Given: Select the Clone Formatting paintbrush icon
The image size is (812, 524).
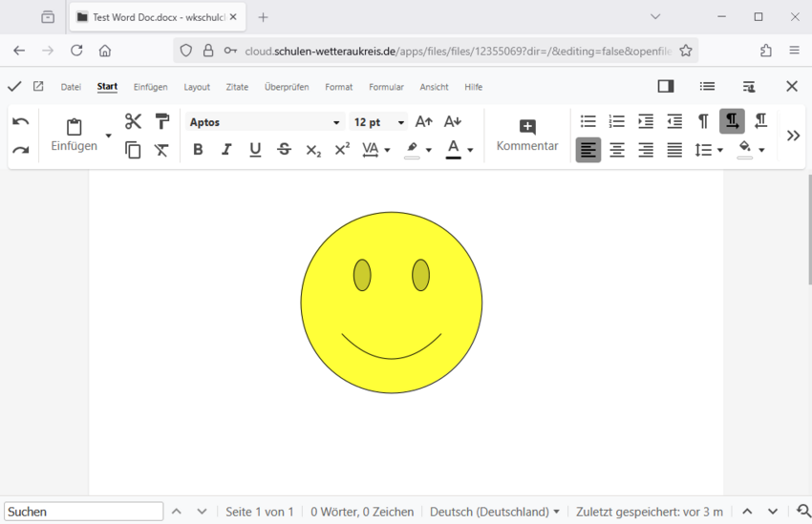Looking at the screenshot, I should 162,121.
